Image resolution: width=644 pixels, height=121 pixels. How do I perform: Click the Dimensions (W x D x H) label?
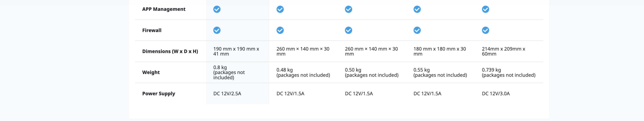pyautogui.click(x=170, y=51)
